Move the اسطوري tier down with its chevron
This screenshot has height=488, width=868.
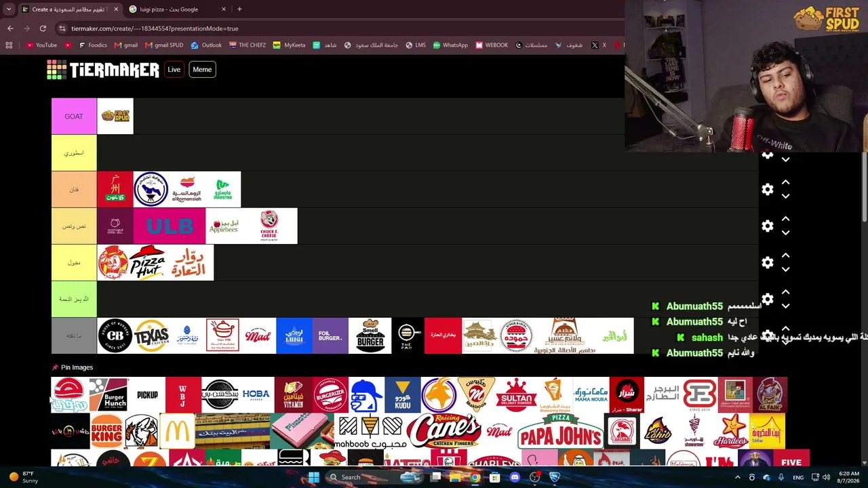tap(785, 160)
